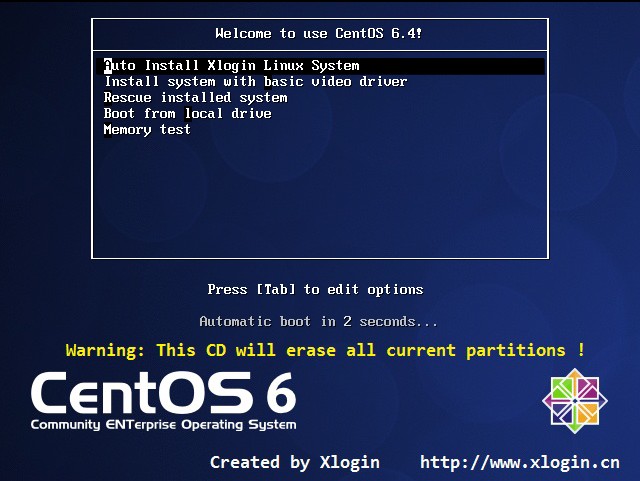Image resolution: width=640 pixels, height=481 pixels.
Task: Click the 'Welcome to use CentOS 6.4!' title
Action: coord(319,33)
